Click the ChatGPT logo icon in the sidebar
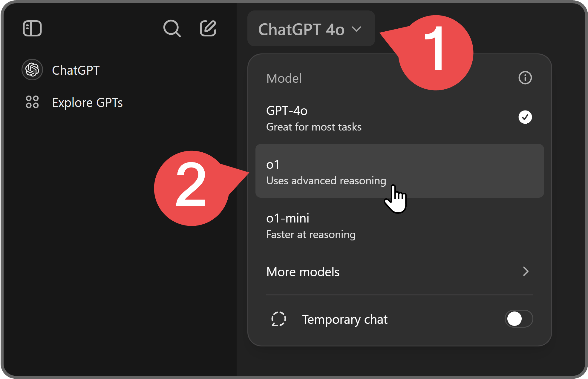The width and height of the screenshot is (588, 379). (32, 69)
